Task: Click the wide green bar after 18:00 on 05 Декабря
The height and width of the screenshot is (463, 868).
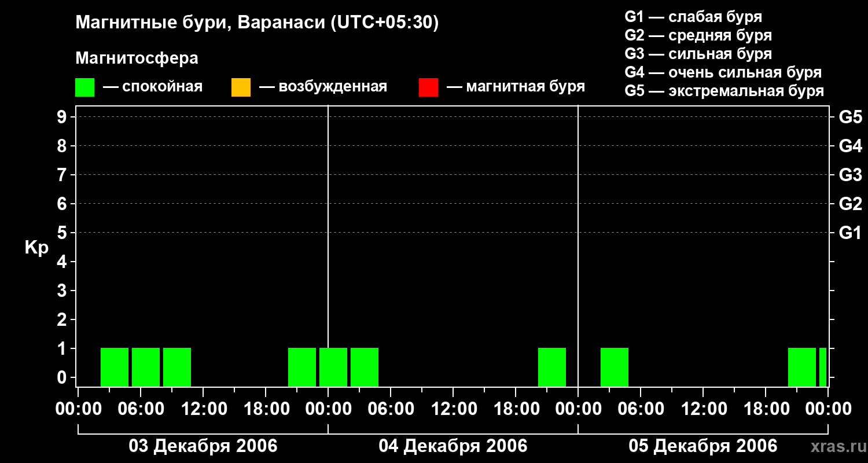Action: 802,367
